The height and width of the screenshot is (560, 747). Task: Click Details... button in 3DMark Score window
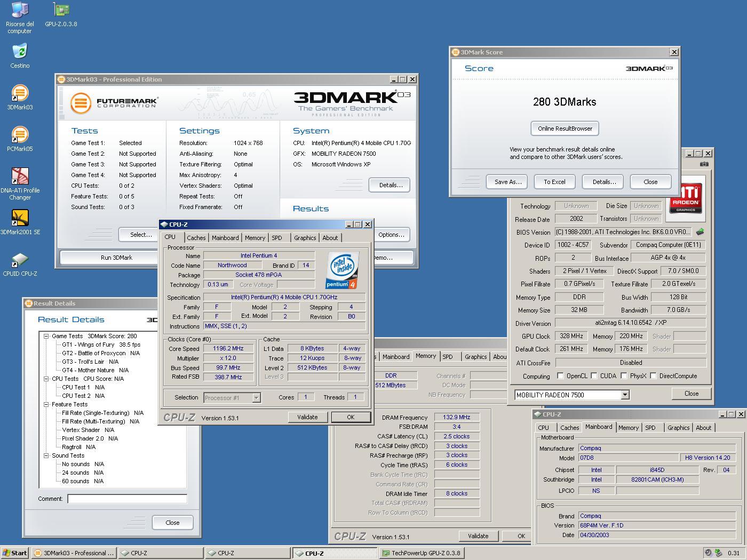click(x=603, y=182)
